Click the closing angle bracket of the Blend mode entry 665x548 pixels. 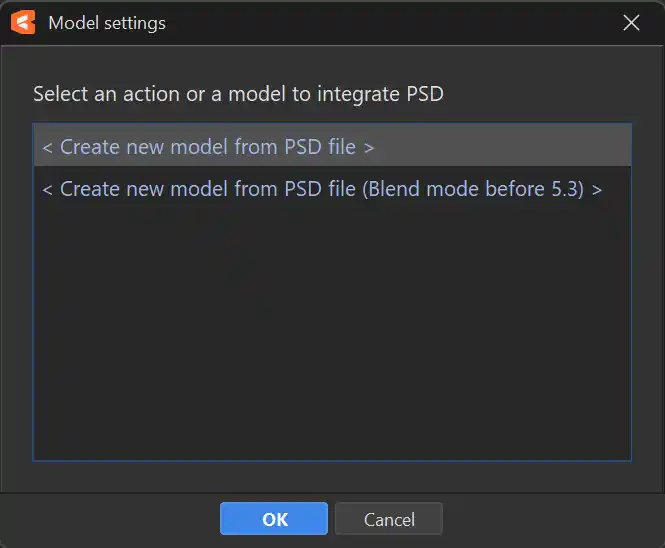[x=597, y=188]
